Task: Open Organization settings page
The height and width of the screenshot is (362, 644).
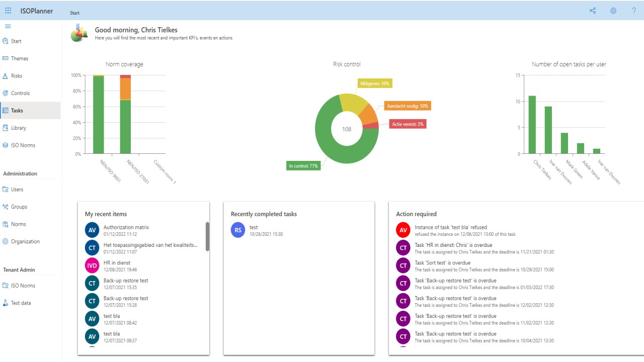Action: point(30,241)
